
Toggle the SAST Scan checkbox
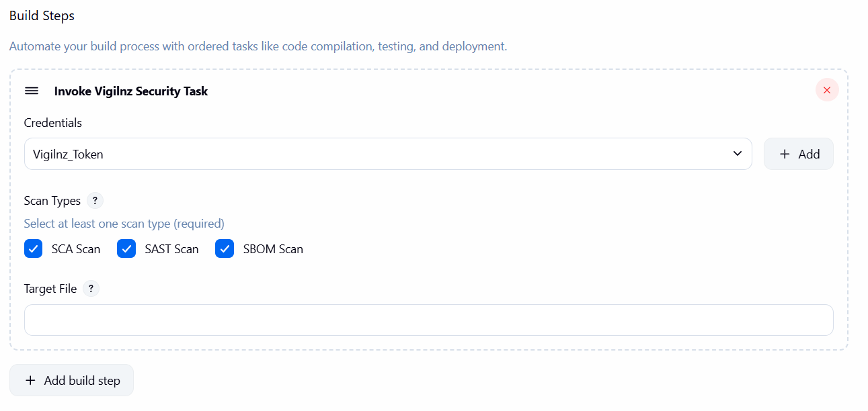click(x=126, y=249)
